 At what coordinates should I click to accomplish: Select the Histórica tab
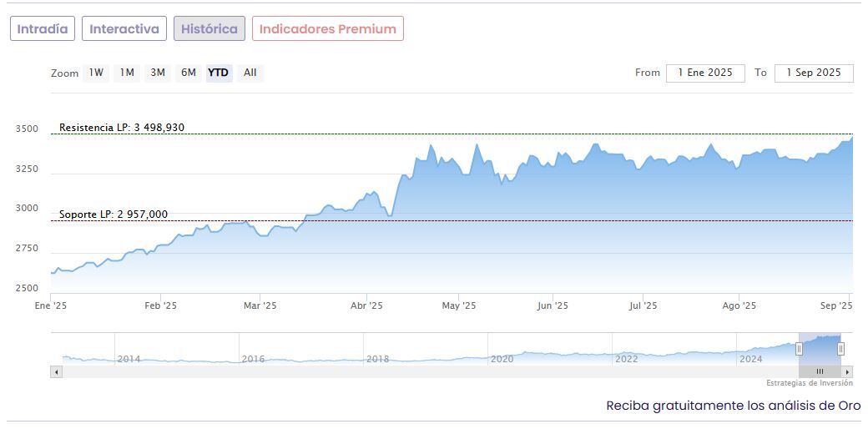coord(209,29)
